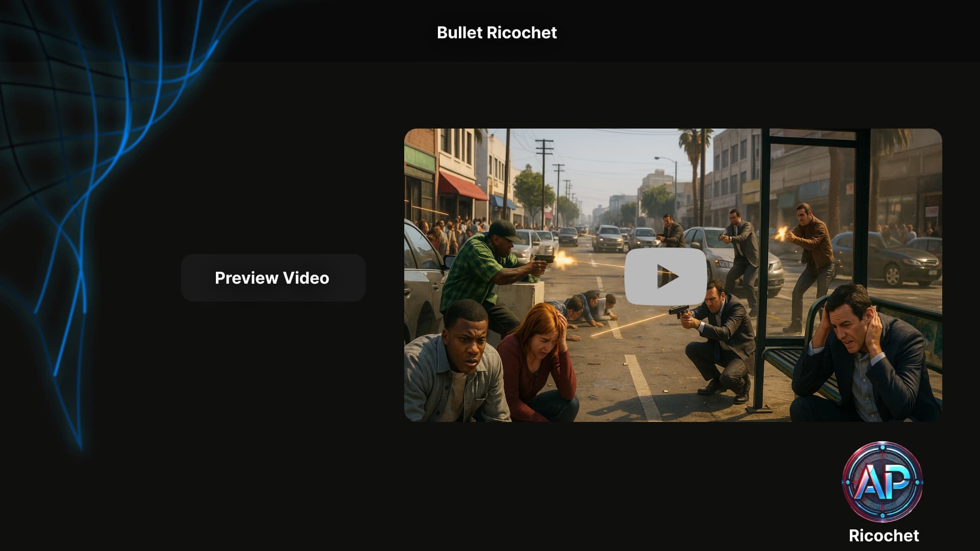The width and height of the screenshot is (980, 551).
Task: Play the Bullet Ricochet preview video
Action: (x=666, y=277)
